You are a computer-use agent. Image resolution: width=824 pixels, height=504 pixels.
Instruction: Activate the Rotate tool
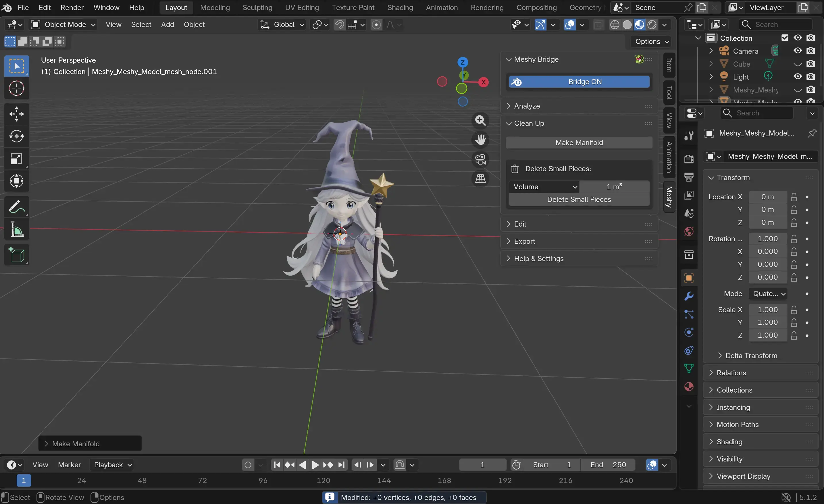[x=17, y=136]
